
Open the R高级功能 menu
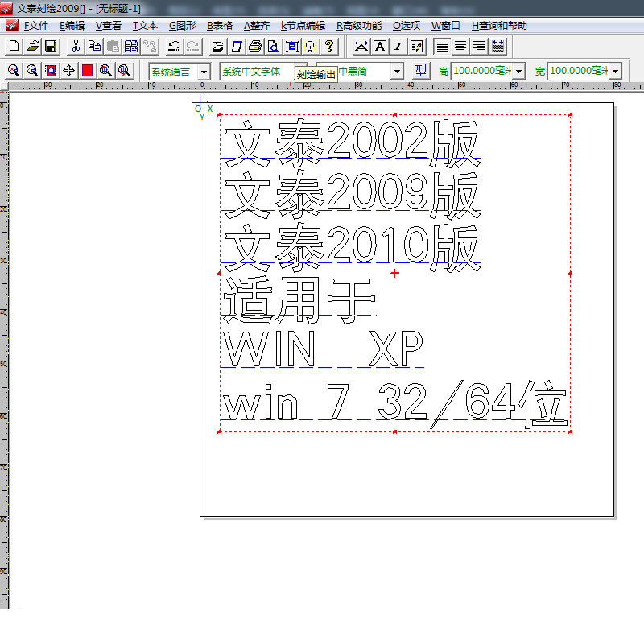pos(359,26)
